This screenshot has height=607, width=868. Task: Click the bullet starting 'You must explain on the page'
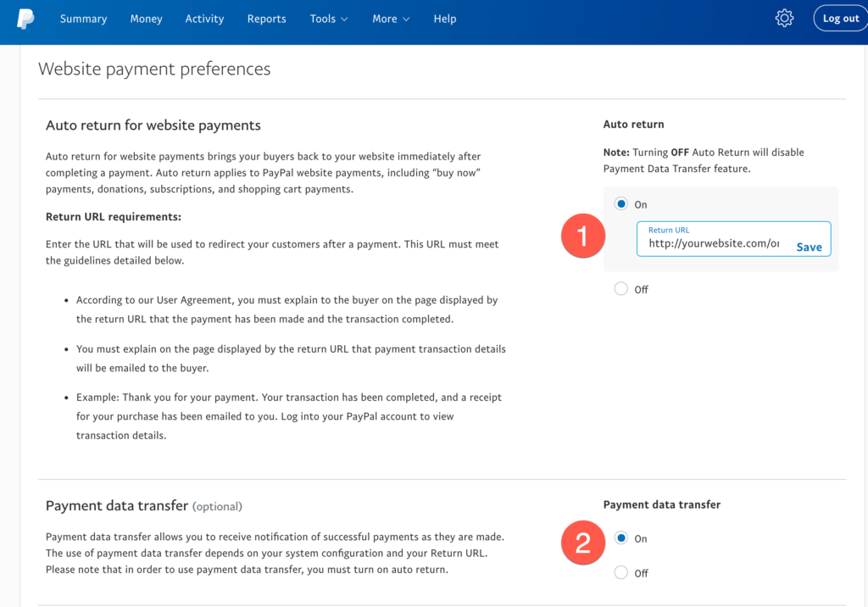coord(292,359)
